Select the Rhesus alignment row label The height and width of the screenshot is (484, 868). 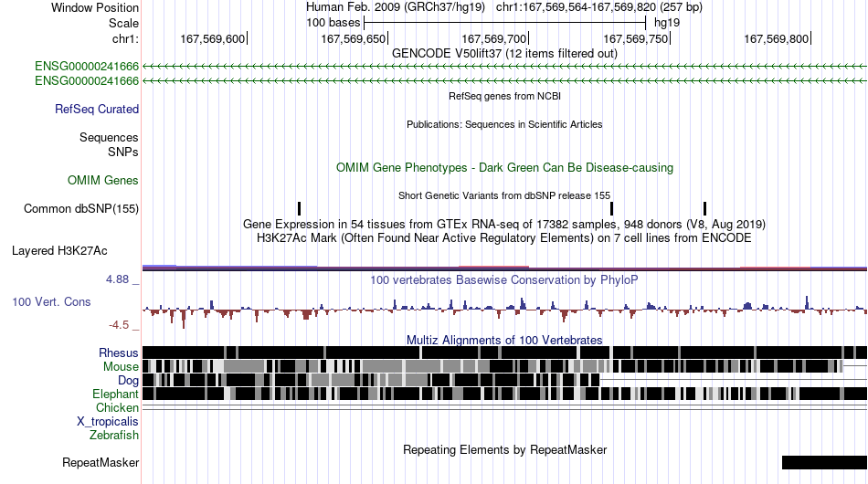pyautogui.click(x=118, y=352)
